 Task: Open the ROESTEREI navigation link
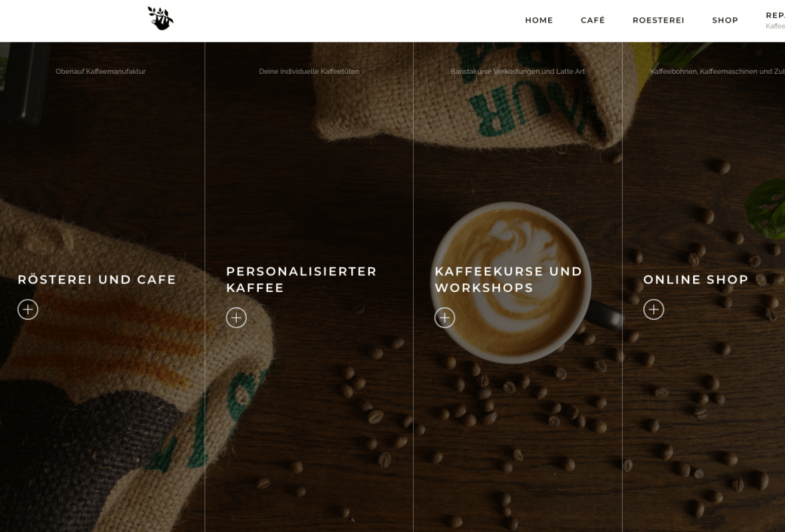point(659,20)
